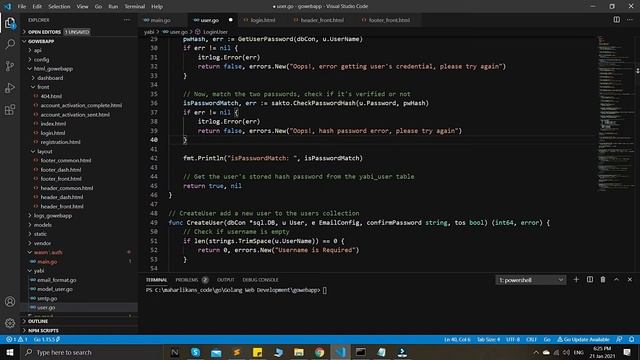Open the Explorer view in activity bar
The width and height of the screenshot is (640, 360).
(x=10, y=23)
